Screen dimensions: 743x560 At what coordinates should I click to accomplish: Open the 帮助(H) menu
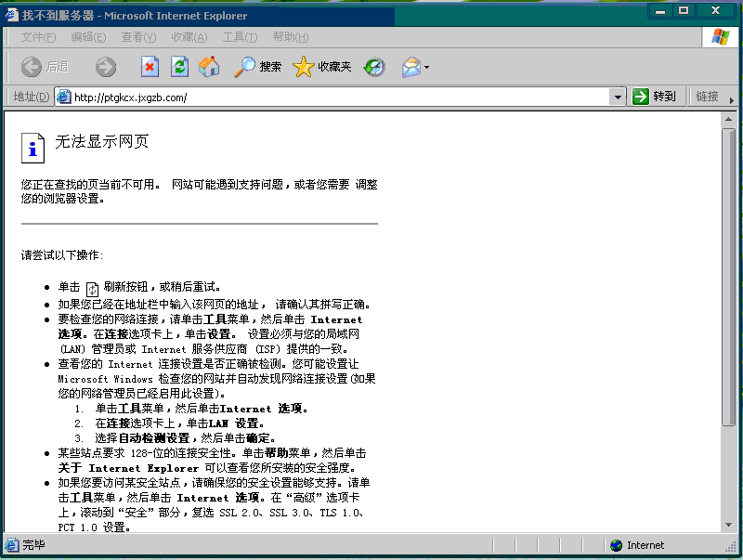291,37
